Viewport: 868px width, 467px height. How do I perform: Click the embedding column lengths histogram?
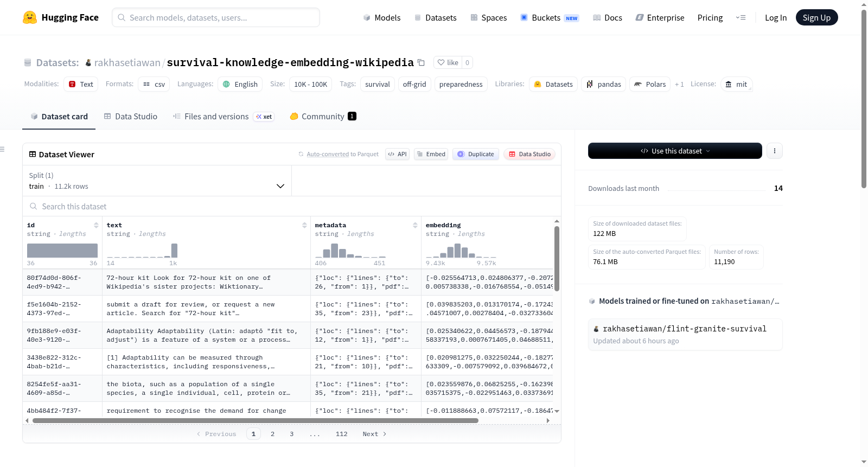pyautogui.click(x=461, y=251)
